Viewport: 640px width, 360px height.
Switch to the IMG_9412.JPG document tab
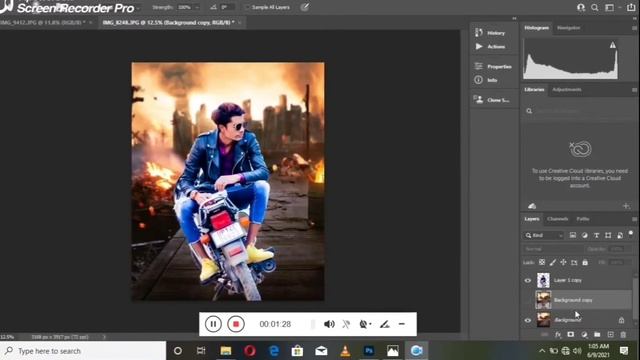point(42,22)
